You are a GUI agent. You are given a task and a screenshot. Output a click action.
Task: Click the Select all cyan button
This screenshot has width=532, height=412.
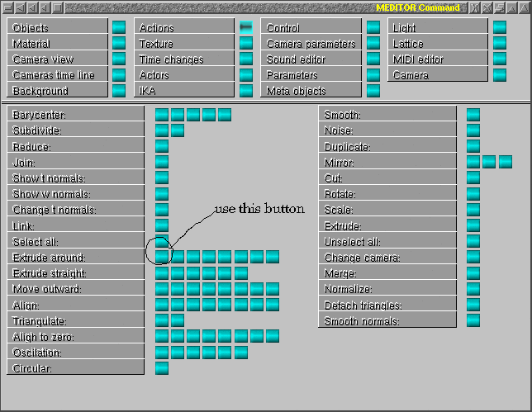[x=162, y=242]
